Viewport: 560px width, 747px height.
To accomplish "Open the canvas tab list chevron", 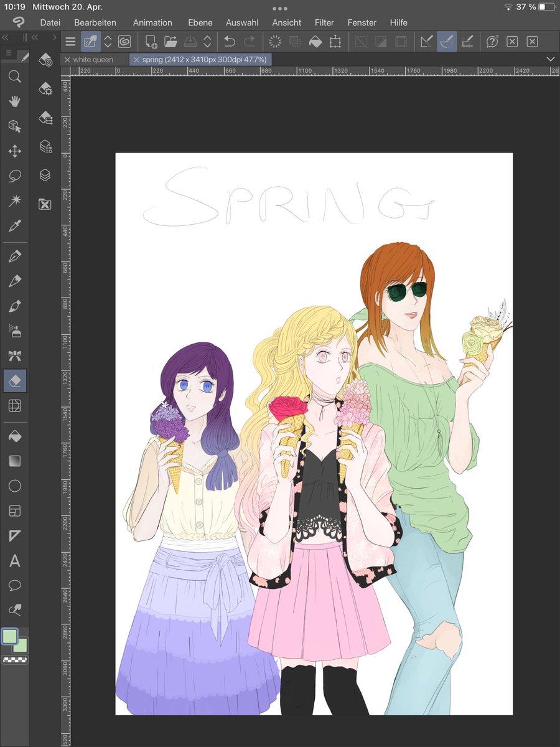I will 549,59.
